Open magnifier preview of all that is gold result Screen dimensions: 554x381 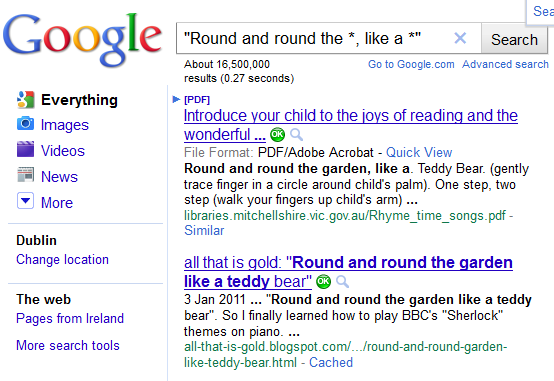coord(342,282)
